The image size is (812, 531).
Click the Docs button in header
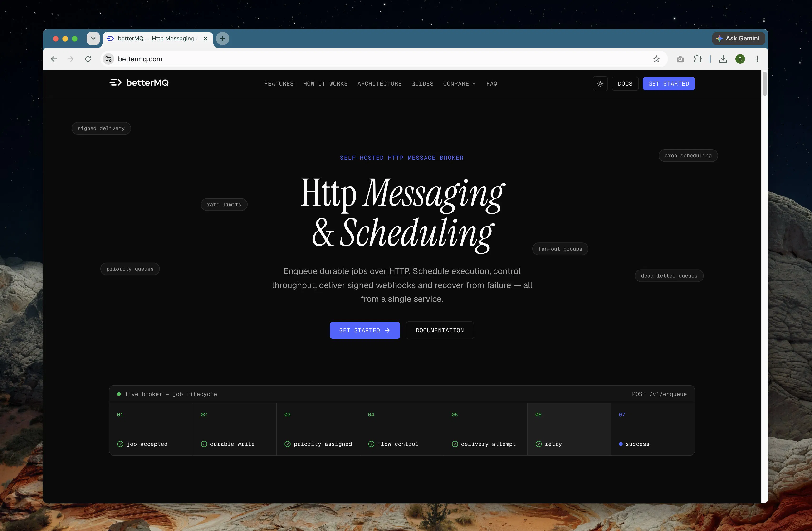[625, 84]
